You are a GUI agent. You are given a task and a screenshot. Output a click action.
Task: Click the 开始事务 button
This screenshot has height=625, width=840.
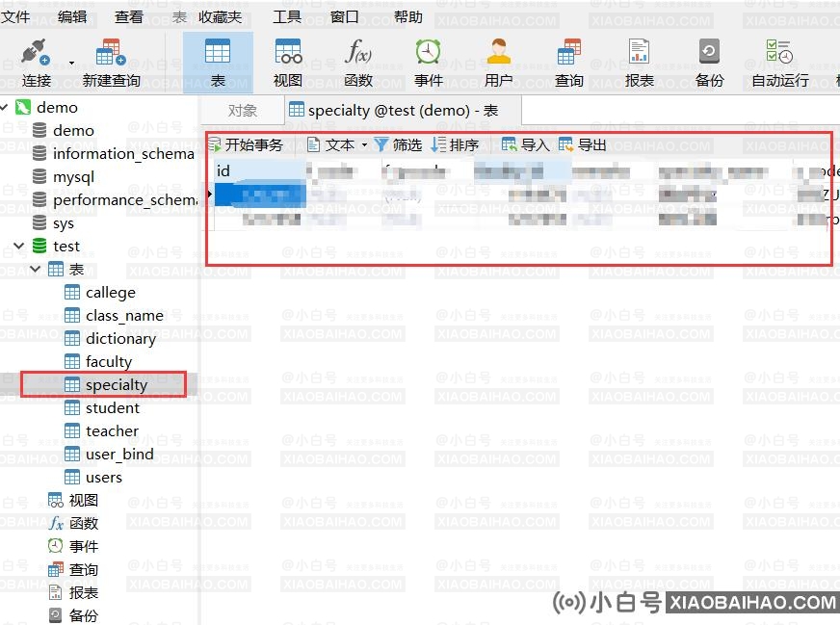click(x=246, y=144)
